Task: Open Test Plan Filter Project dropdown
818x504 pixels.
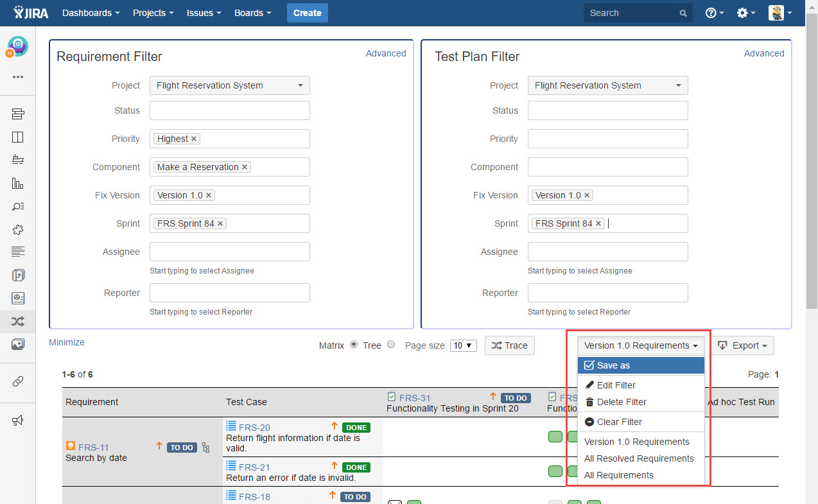Action: point(608,85)
